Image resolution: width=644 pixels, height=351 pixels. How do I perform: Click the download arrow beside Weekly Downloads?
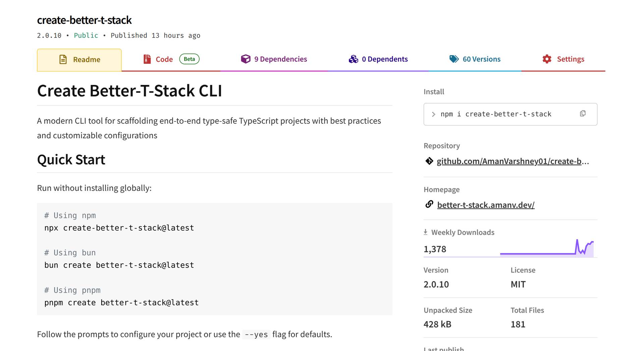[426, 232]
